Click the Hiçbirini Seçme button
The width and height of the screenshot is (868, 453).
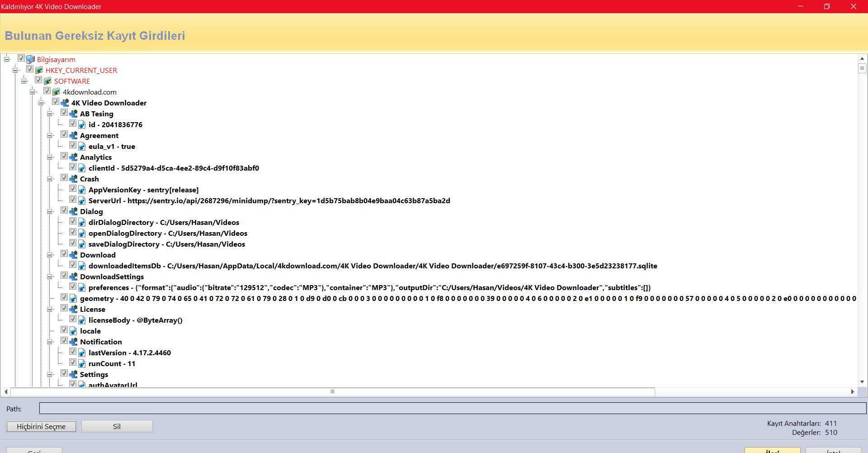point(41,426)
